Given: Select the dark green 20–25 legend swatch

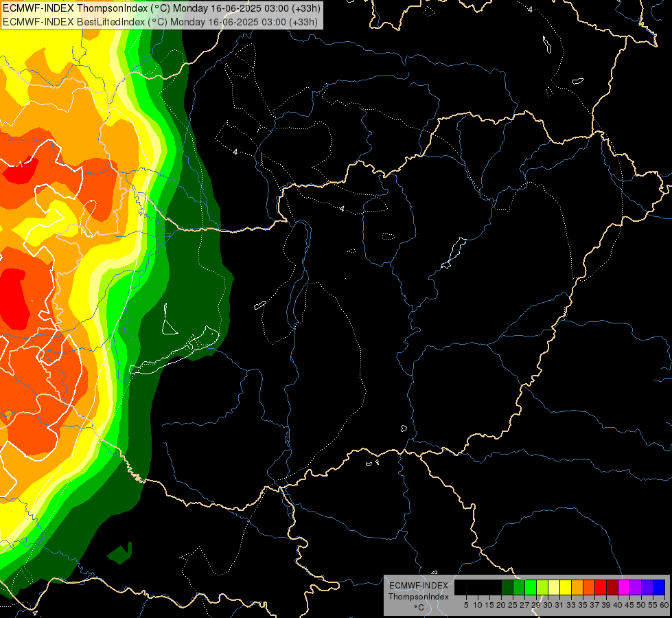Looking at the screenshot, I should [x=507, y=587].
